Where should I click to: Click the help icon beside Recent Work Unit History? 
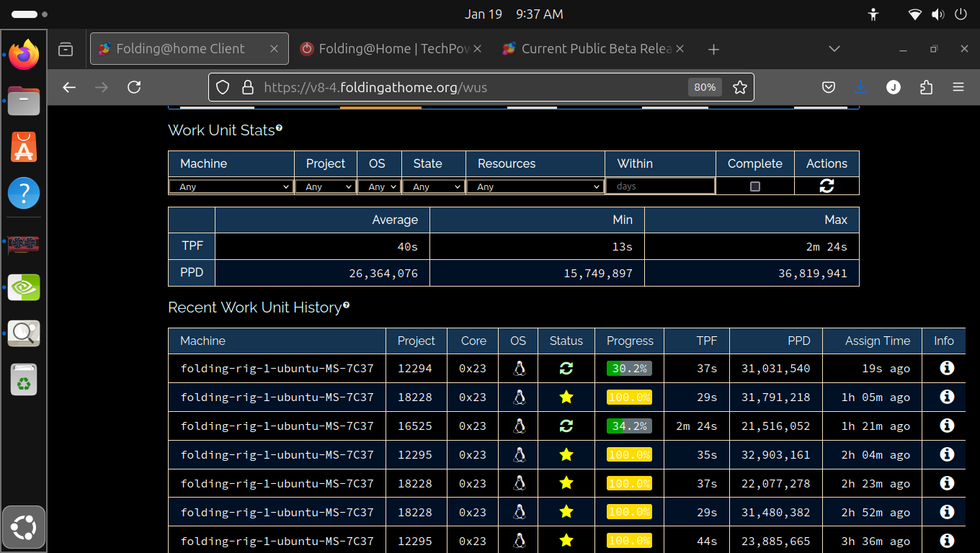click(346, 305)
